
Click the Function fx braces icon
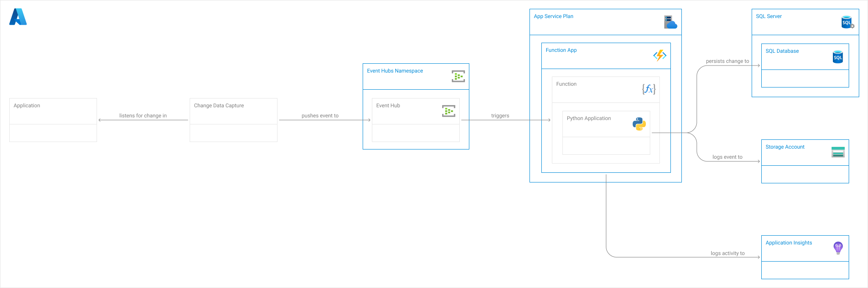(x=648, y=89)
